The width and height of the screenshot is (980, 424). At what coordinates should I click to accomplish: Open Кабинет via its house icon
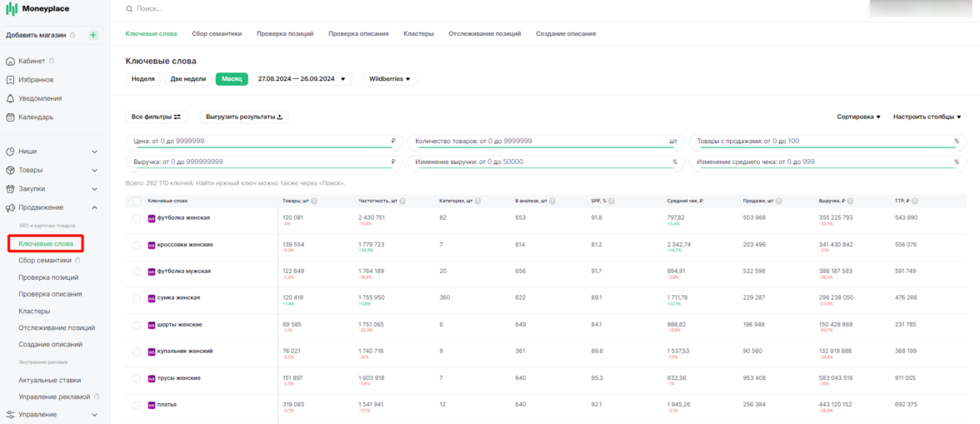tap(10, 61)
